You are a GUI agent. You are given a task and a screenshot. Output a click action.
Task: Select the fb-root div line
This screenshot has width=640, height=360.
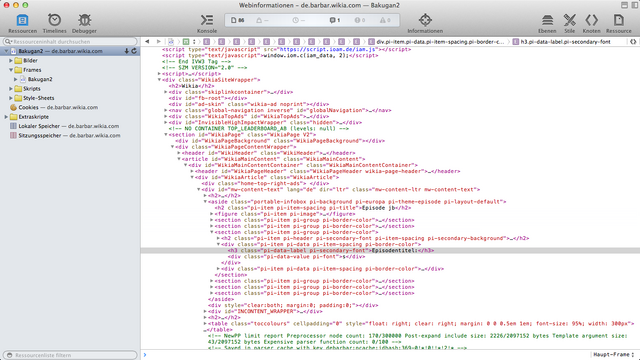tap(208, 98)
